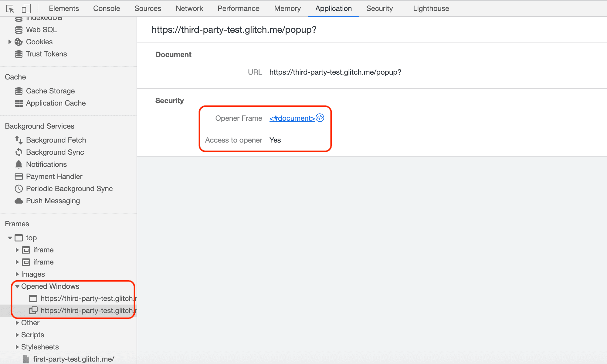
Task: Click the Elements tab in DevTools
Action: (63, 8)
